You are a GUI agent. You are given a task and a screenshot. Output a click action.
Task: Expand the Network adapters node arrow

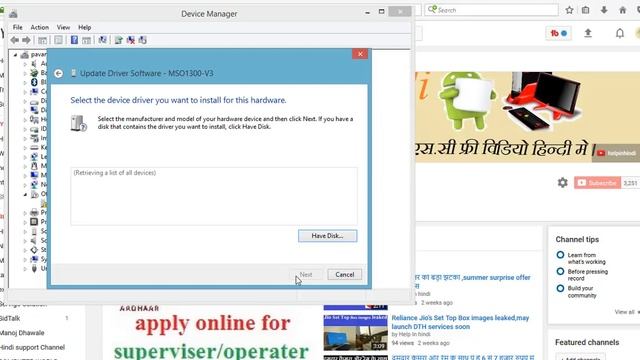[25, 185]
